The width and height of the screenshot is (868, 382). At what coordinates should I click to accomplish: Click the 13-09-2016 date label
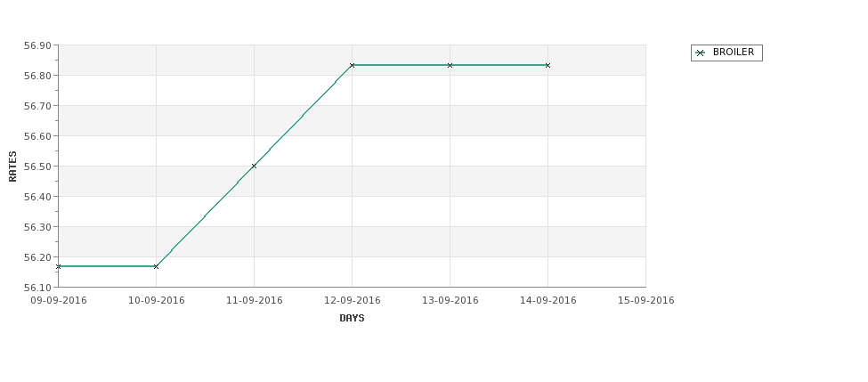450,301
